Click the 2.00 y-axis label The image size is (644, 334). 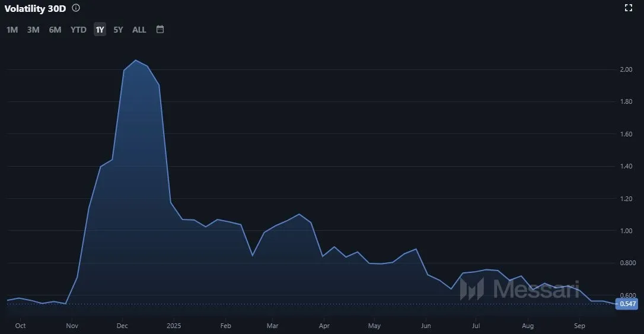(626, 69)
